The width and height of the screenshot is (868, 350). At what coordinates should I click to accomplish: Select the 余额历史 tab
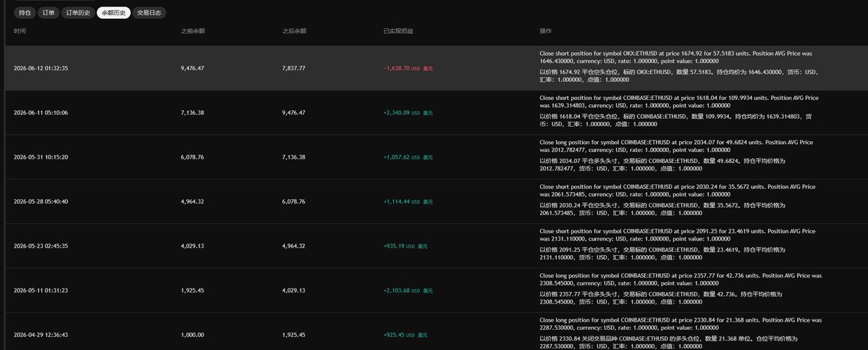coord(114,13)
